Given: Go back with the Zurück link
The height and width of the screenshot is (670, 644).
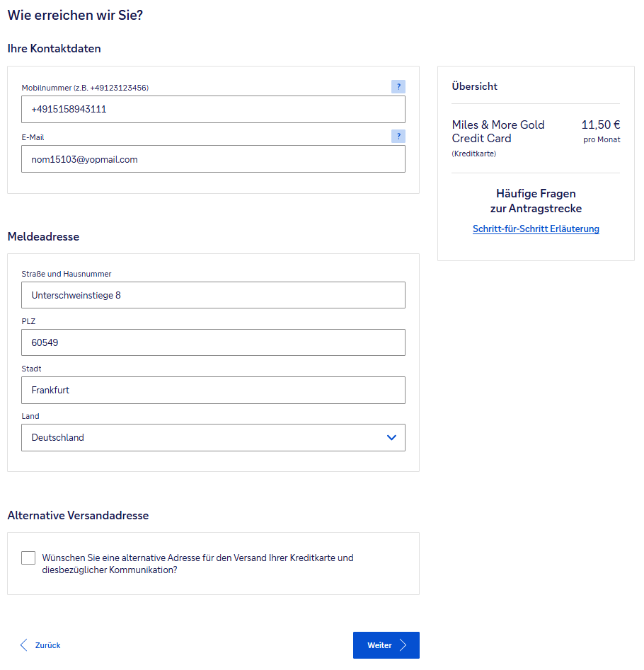Looking at the screenshot, I should click(x=47, y=645).
